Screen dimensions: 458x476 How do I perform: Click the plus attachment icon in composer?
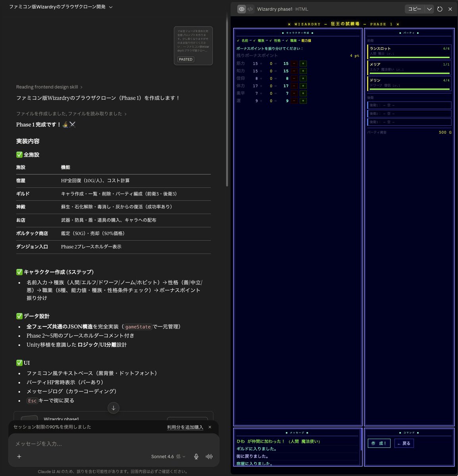[x=19, y=457]
